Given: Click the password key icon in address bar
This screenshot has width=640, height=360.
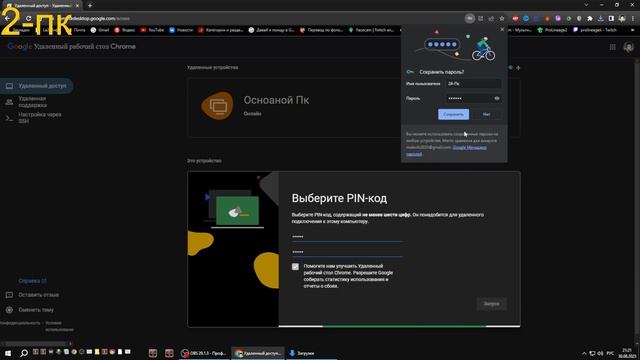Looking at the screenshot, I should (x=470, y=18).
